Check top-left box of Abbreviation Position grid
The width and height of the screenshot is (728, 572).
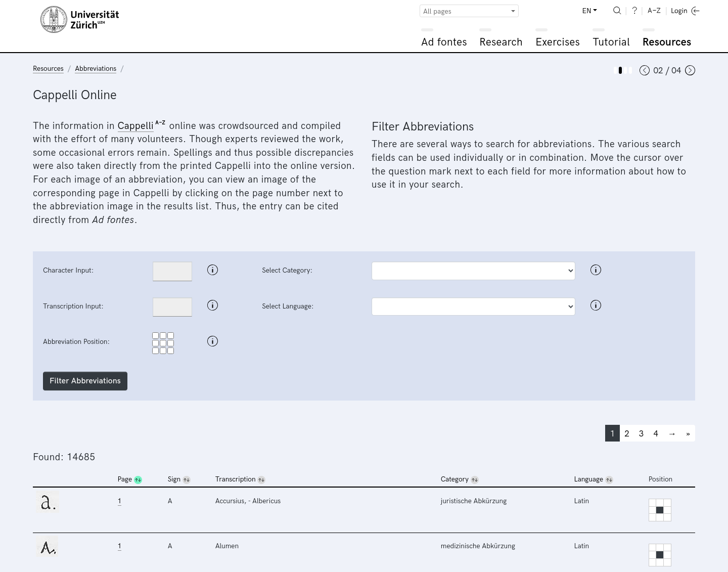click(156, 336)
